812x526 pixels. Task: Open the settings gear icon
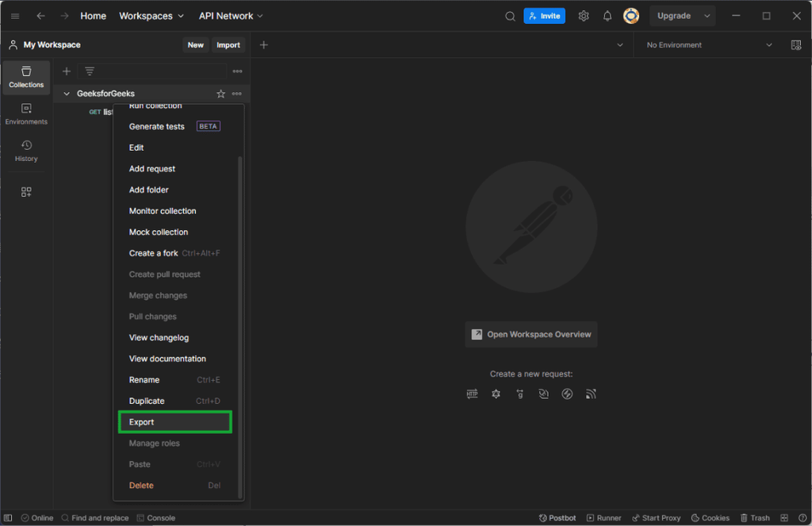coord(584,16)
